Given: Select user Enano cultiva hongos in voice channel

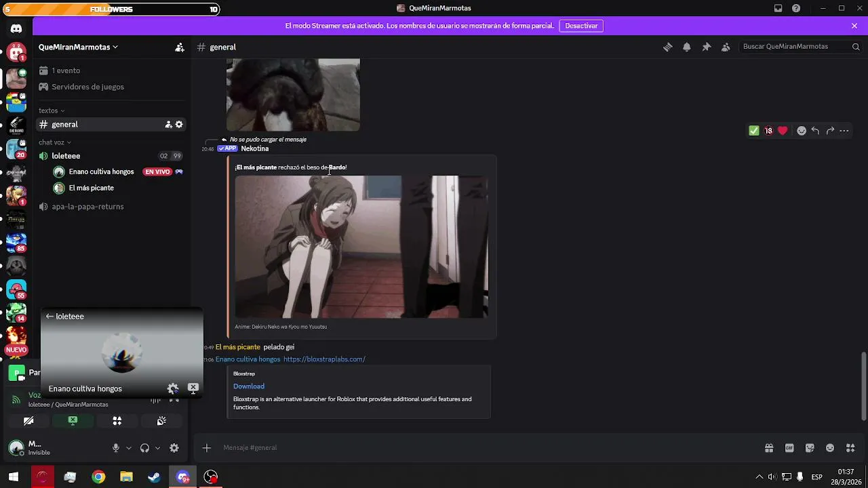Looking at the screenshot, I should point(101,171).
